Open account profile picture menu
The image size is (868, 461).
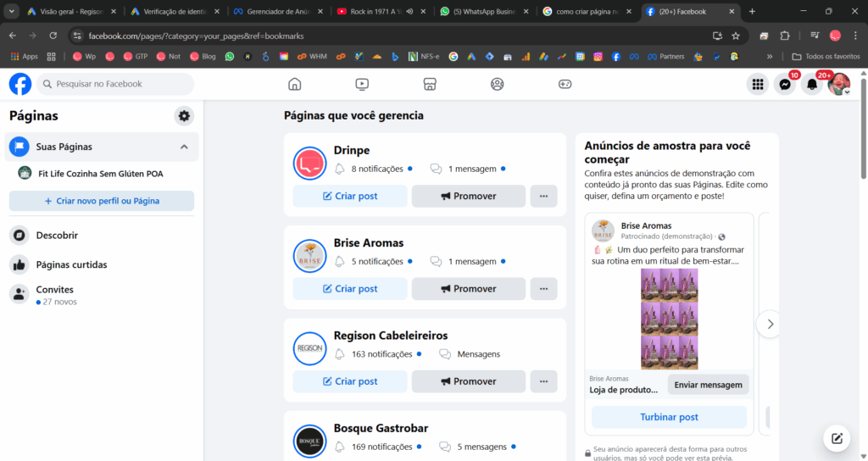pyautogui.click(x=839, y=84)
